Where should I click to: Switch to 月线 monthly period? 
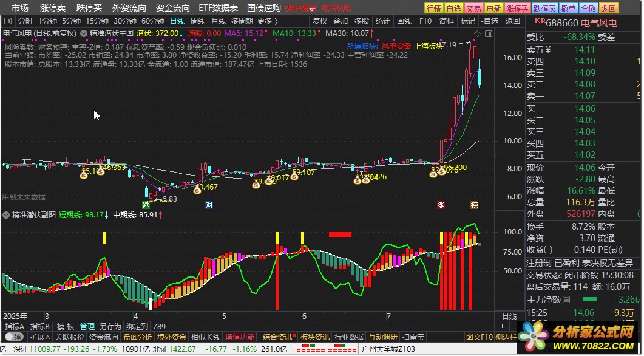point(219,21)
